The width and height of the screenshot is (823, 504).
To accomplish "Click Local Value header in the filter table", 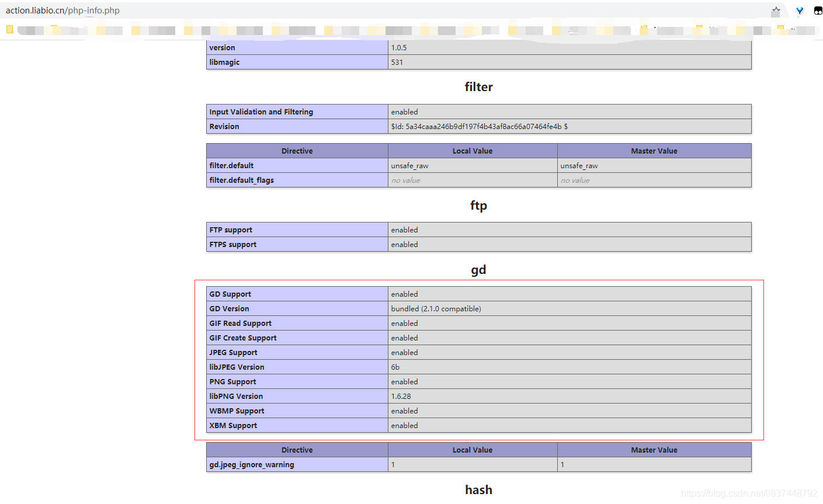I will (473, 151).
